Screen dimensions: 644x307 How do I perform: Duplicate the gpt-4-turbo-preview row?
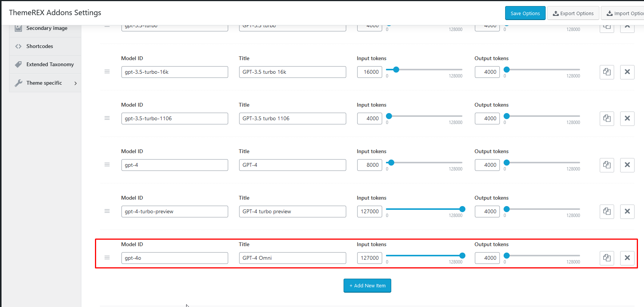607,211
